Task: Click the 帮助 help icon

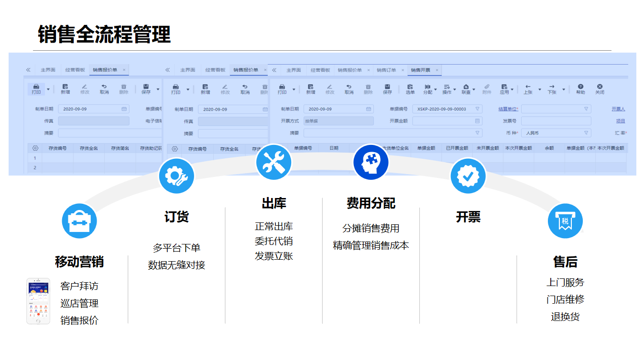Action: (580, 88)
